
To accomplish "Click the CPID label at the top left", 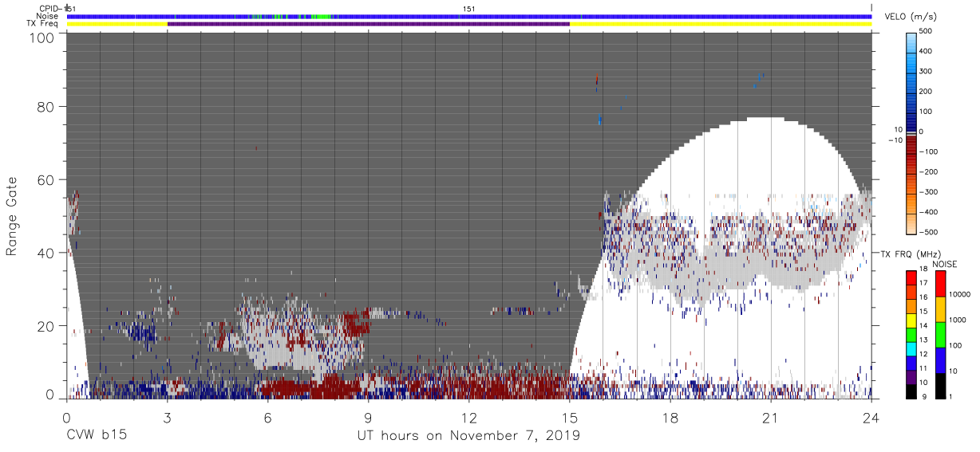I will (x=50, y=8).
